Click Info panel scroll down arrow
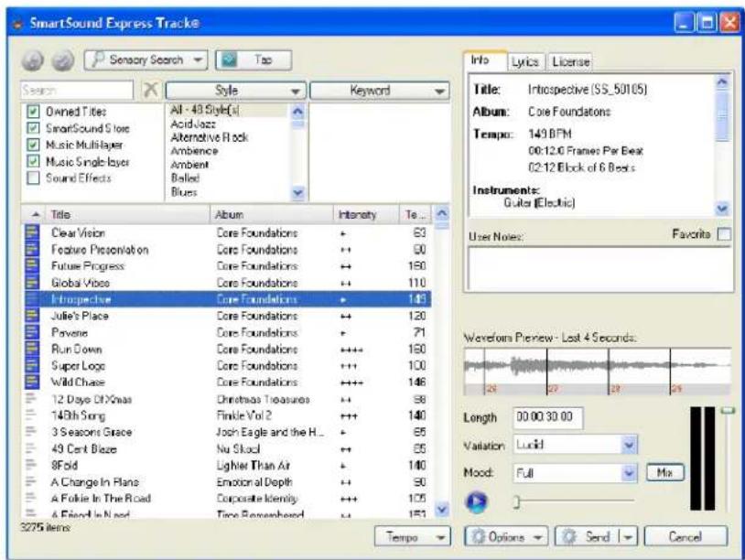 coord(722,209)
